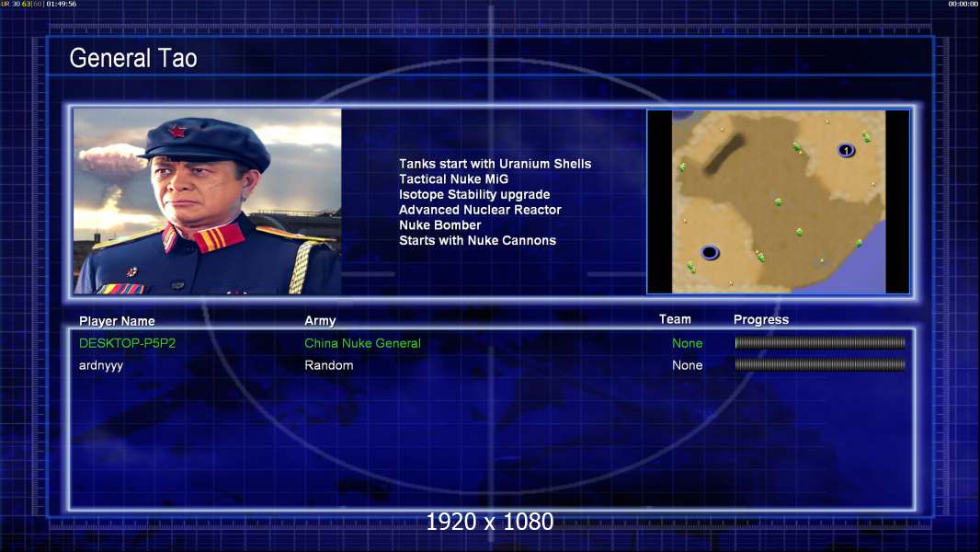Click the 00:00:00 timer readout
This screenshot has height=552, width=980.
click(x=963, y=4)
